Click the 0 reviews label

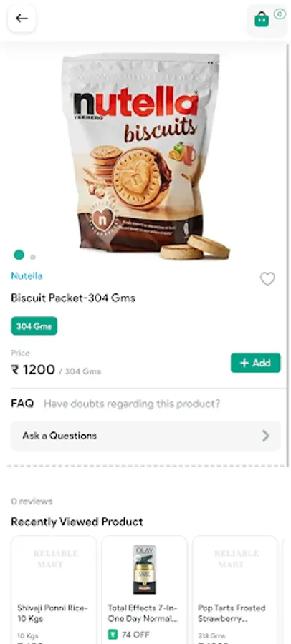click(x=32, y=502)
